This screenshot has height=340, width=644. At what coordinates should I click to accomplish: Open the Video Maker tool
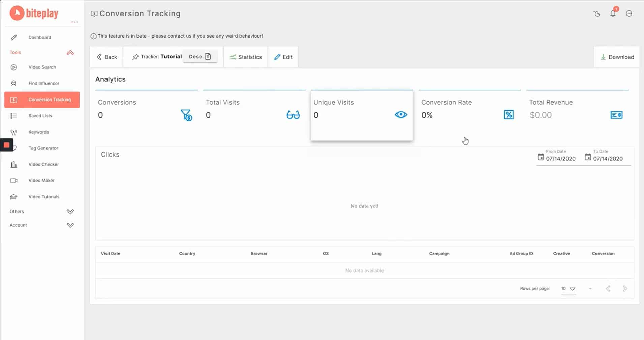pos(41,180)
